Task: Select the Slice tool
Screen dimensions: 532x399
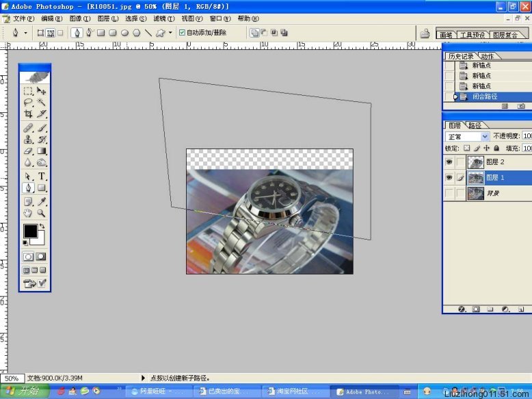Action: tap(42, 114)
